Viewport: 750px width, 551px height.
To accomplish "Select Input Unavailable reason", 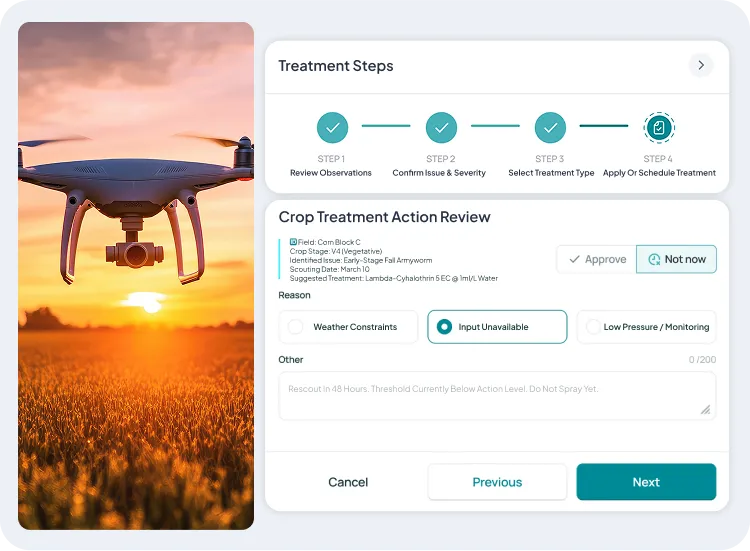I will pyautogui.click(x=497, y=327).
